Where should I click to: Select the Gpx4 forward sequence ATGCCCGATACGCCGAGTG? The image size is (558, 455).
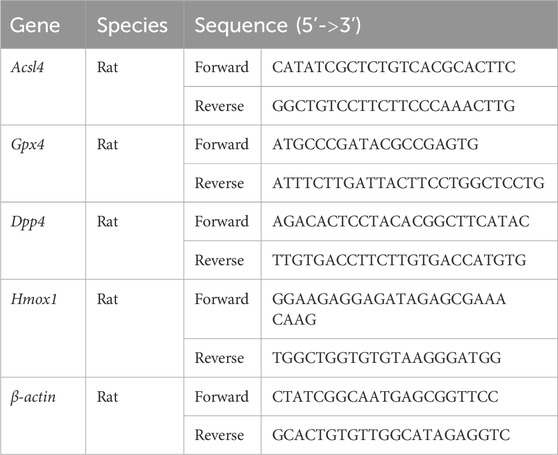[375, 144]
